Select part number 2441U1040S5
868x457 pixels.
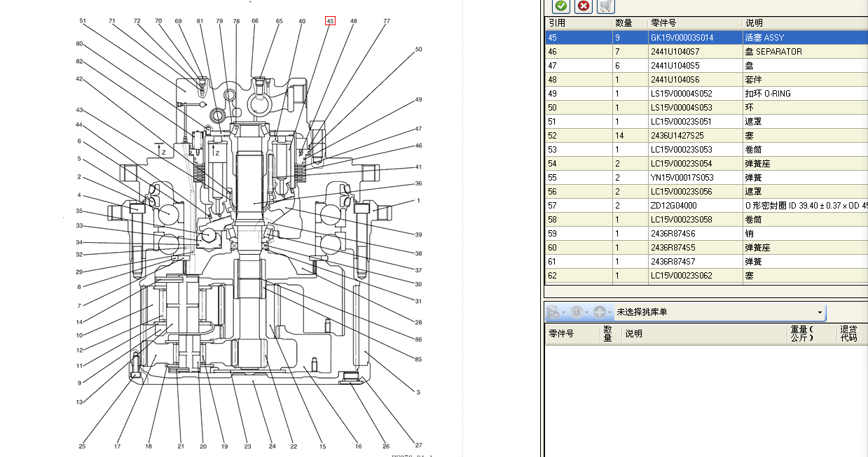coord(674,66)
